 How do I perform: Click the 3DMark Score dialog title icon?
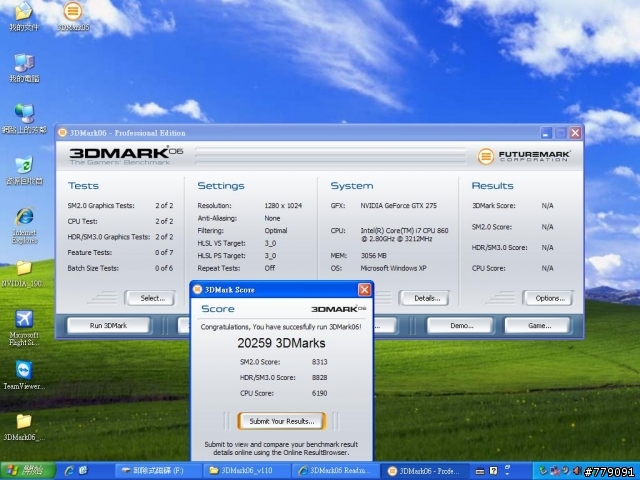[x=198, y=289]
